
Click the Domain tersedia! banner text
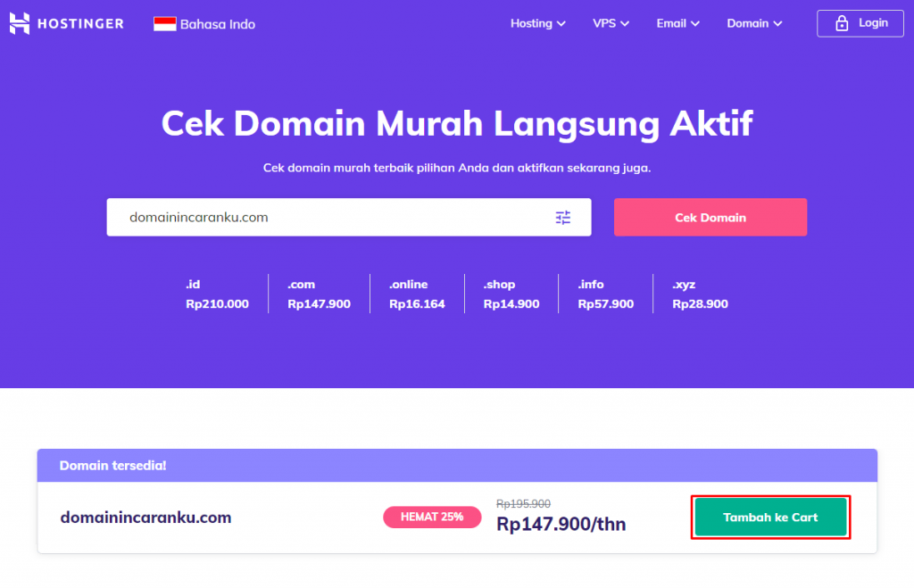[x=112, y=466]
